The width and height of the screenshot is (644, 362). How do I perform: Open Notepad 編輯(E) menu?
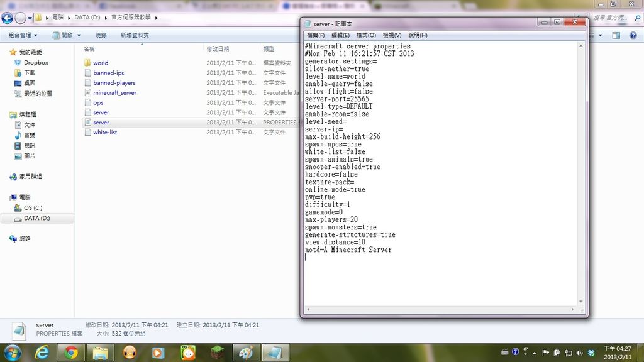[340, 35]
